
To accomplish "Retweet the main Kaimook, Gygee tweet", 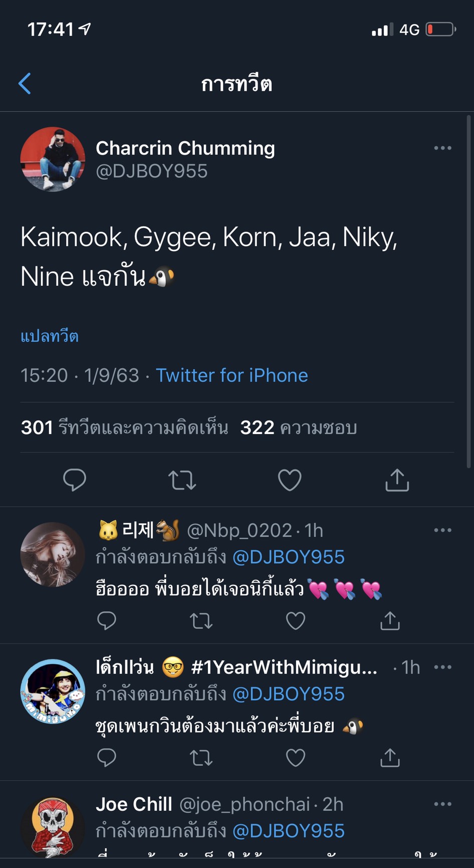I will point(182,480).
